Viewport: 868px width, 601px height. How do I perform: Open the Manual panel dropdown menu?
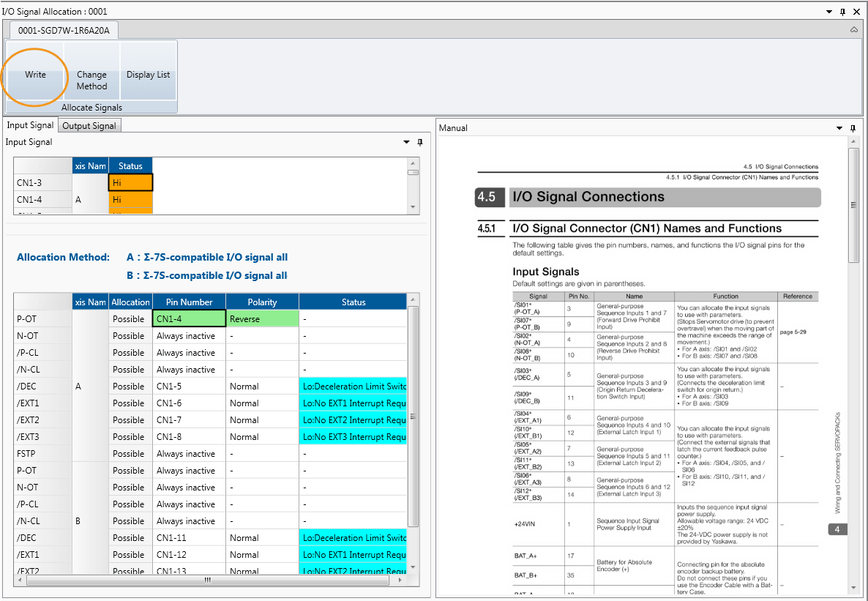point(842,128)
